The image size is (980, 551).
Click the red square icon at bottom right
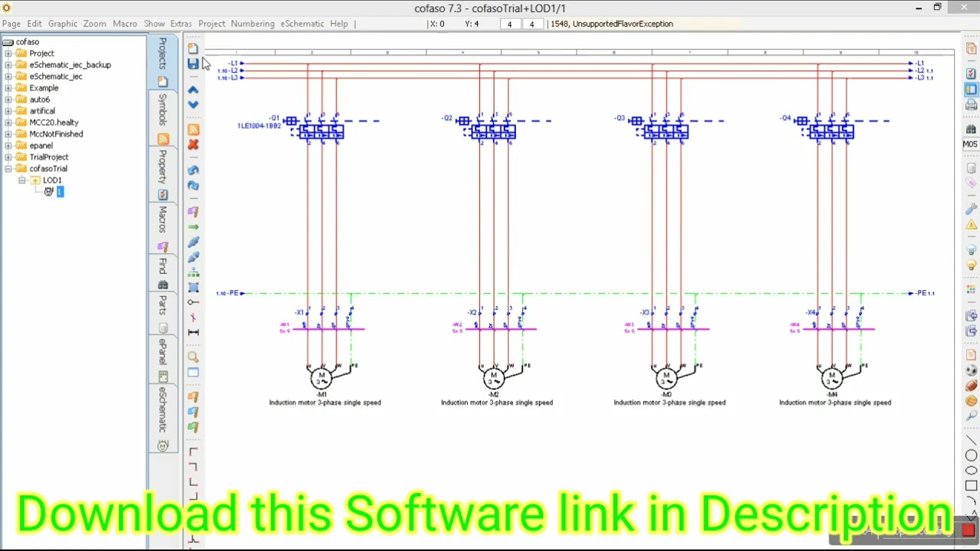(x=969, y=530)
